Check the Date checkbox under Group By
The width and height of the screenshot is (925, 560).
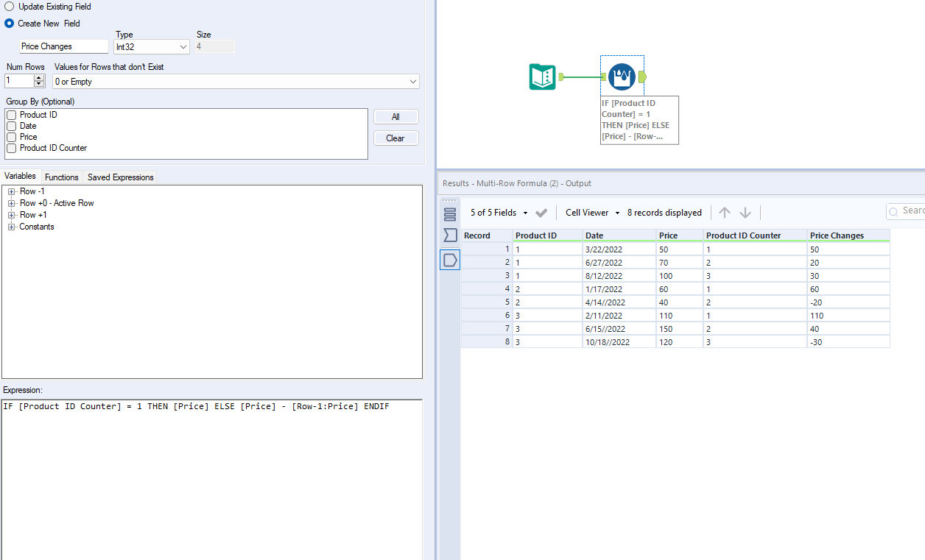(x=11, y=126)
